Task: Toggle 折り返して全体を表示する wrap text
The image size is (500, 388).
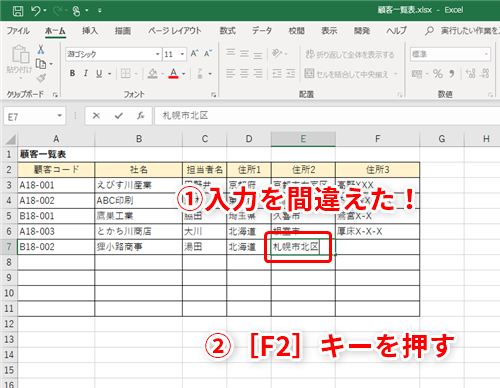Action: point(350,54)
